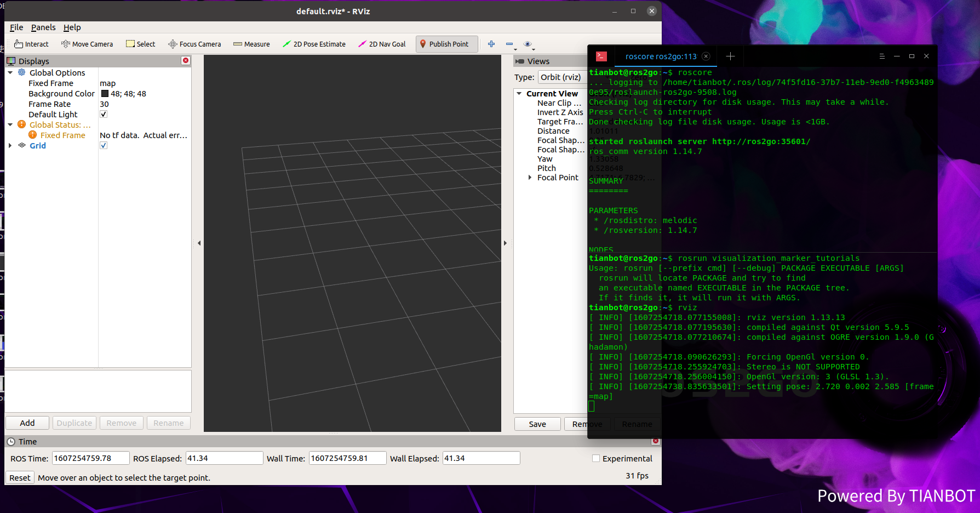
Task: Select the Distance property row
Action: [x=553, y=130]
